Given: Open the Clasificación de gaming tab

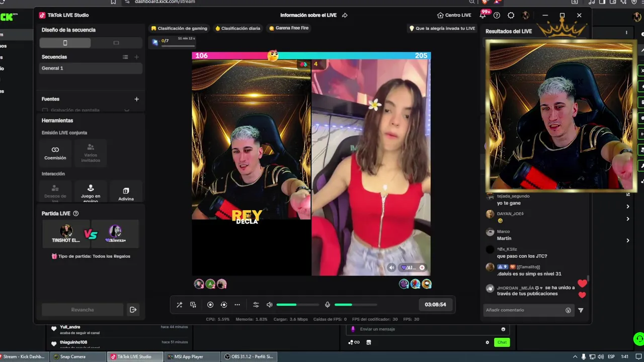Looking at the screenshot, I should coord(179,28).
